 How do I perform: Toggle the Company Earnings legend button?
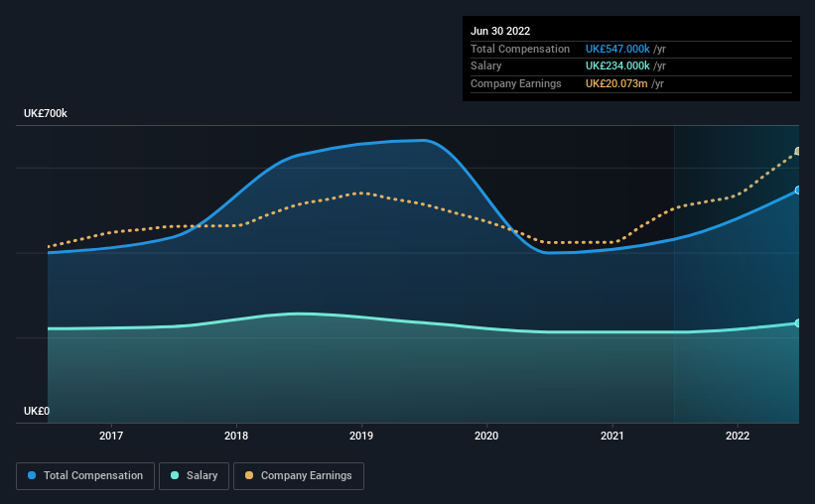(x=299, y=476)
